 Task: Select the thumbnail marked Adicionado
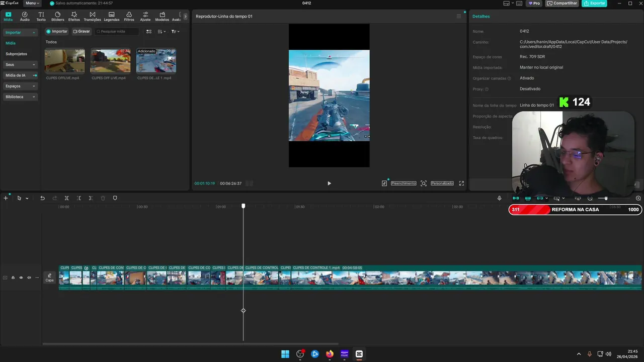(x=156, y=61)
